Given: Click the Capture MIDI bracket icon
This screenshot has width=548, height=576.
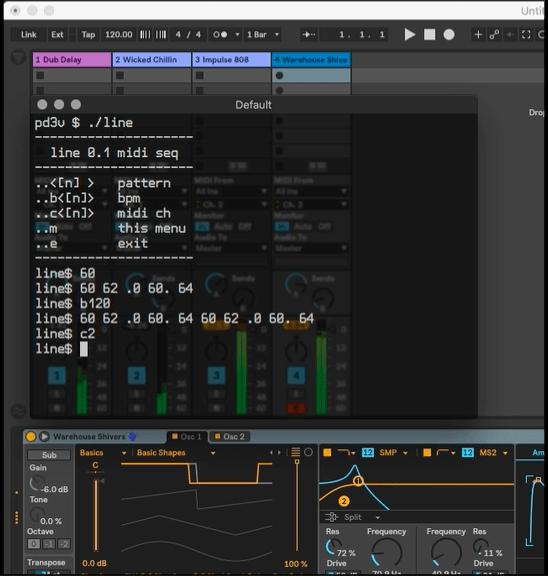Looking at the screenshot, I should tap(526, 35).
